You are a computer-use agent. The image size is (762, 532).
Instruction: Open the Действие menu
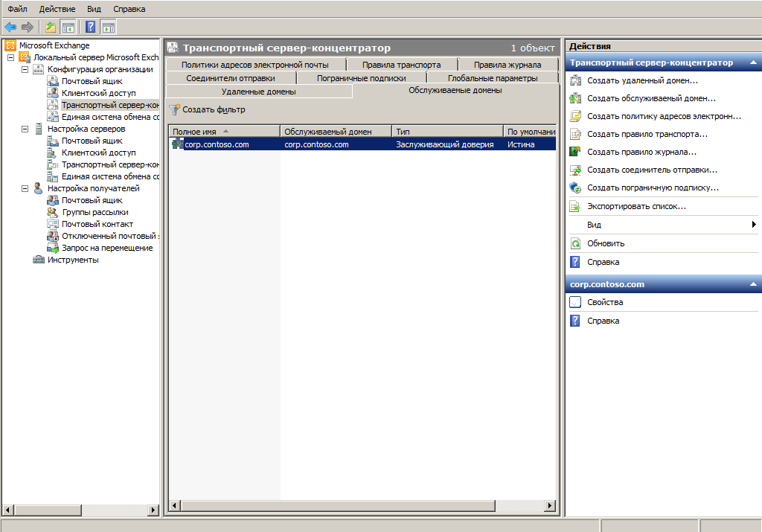pyautogui.click(x=57, y=9)
